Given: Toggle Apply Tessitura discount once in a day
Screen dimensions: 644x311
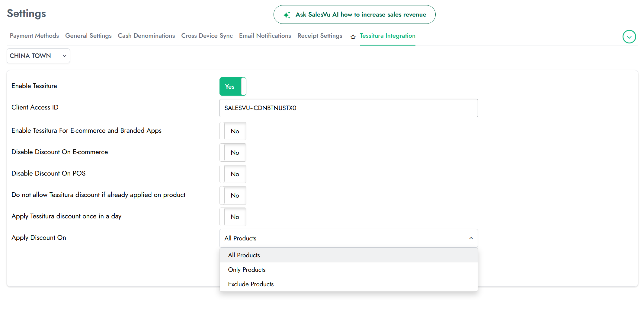Looking at the screenshot, I should click(233, 217).
